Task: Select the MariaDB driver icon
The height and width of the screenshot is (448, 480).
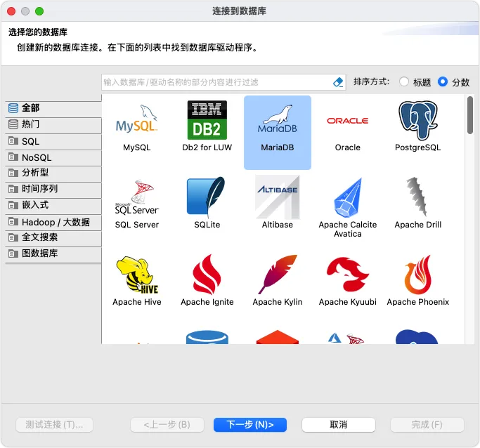Action: pyautogui.click(x=278, y=120)
